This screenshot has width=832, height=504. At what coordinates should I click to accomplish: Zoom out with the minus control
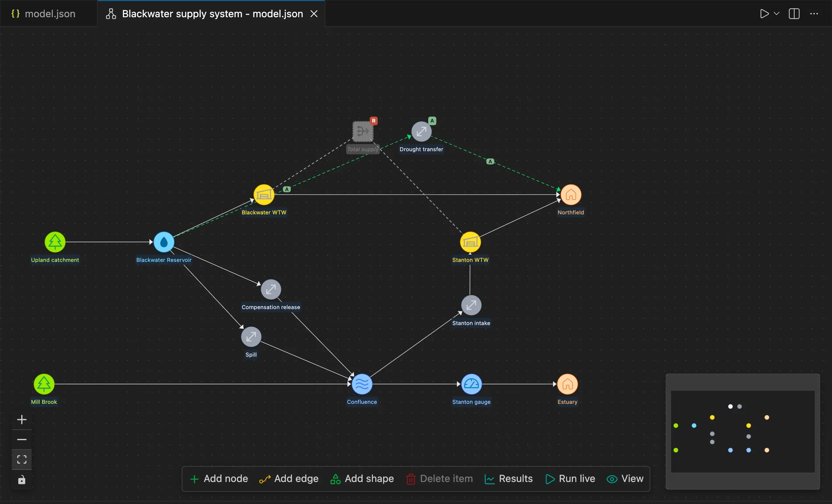pyautogui.click(x=22, y=440)
